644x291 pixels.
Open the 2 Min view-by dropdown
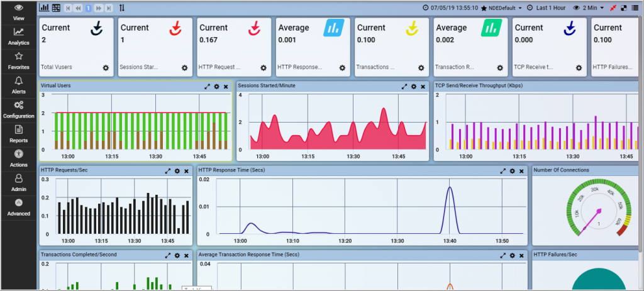click(x=589, y=8)
